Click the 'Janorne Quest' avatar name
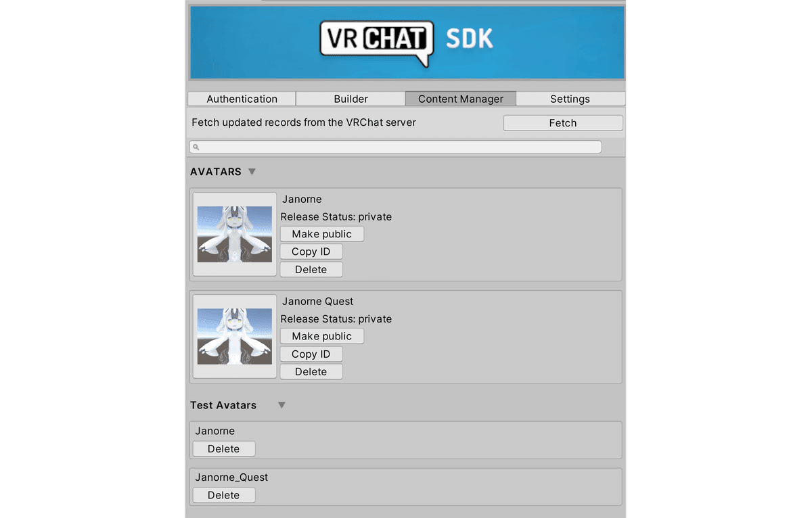 317,302
